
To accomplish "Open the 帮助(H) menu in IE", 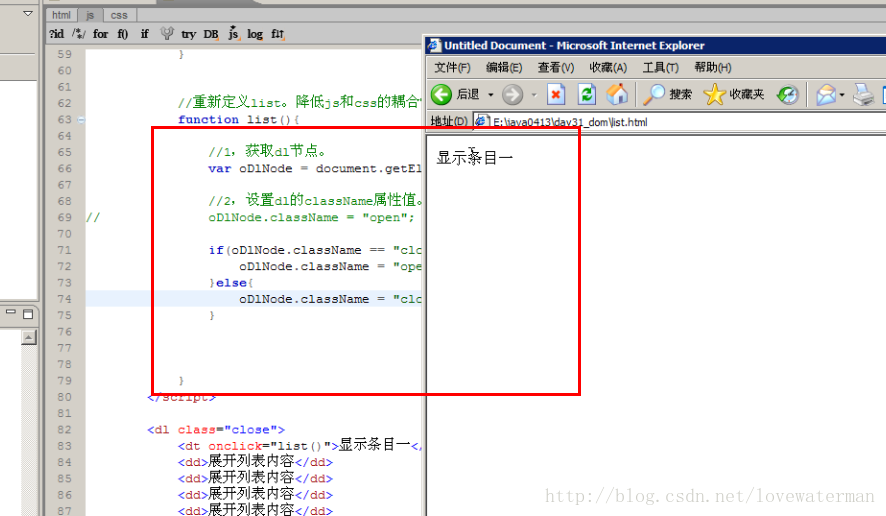I will (x=713, y=68).
